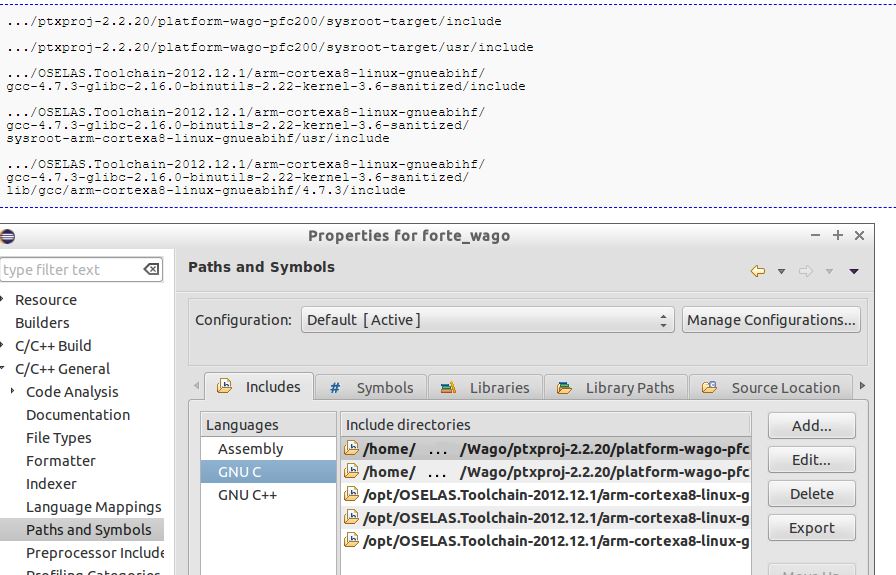This screenshot has height=575, width=896.
Task: Open the Library Paths tab
Action: (x=617, y=388)
